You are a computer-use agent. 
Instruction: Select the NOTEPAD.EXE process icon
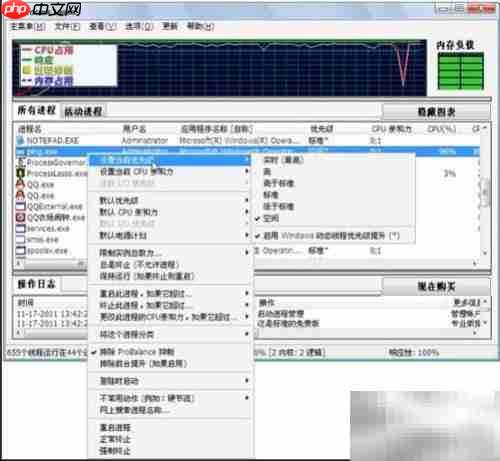click(21, 140)
